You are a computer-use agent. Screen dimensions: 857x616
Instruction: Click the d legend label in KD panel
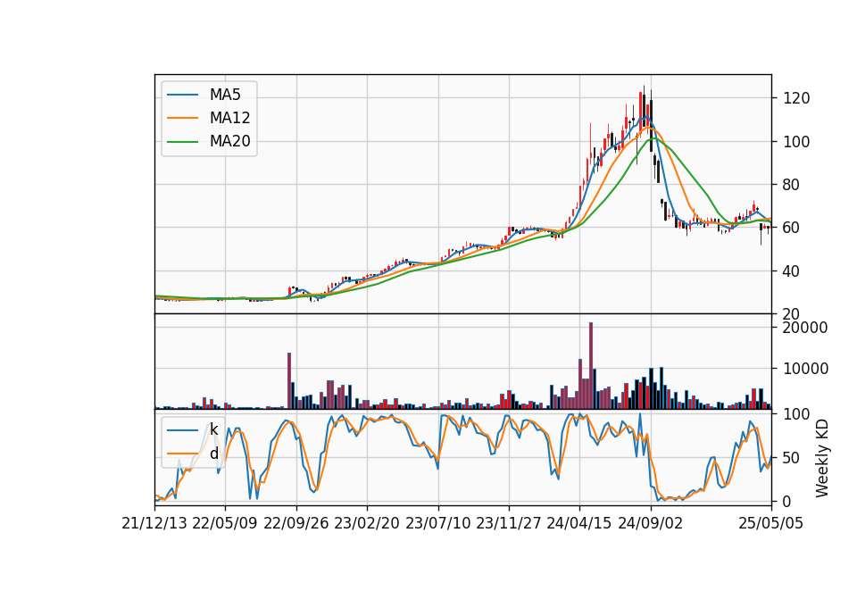[213, 454]
